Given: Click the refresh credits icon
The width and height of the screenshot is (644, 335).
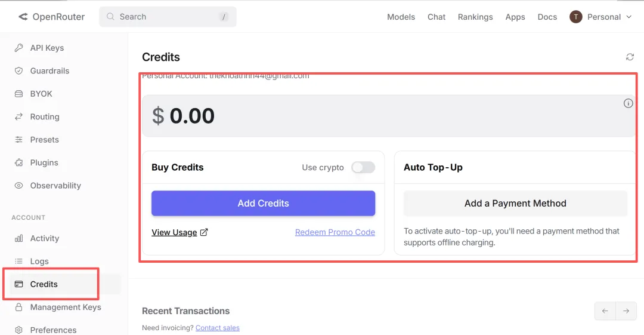Looking at the screenshot, I should (630, 57).
